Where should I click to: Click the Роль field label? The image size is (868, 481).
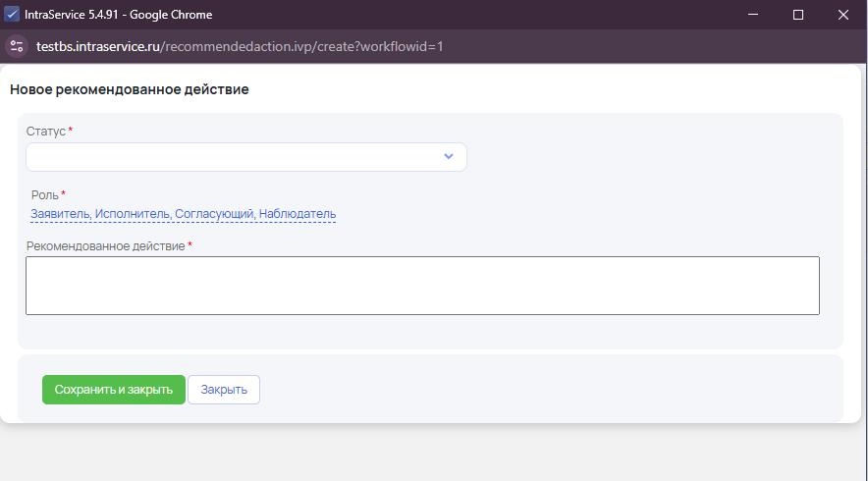[x=44, y=195]
